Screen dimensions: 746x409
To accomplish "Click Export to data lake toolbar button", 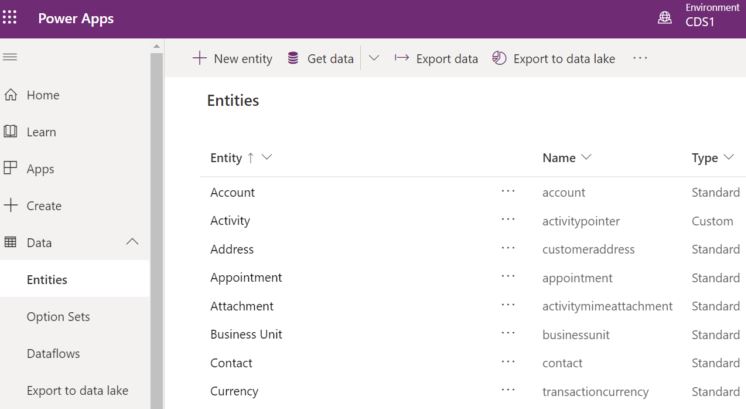I will point(553,58).
